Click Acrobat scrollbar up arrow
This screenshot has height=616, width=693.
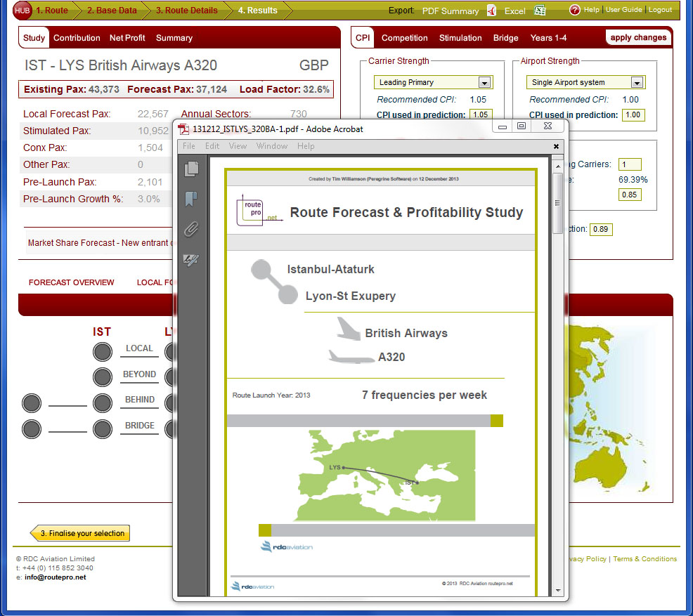pyautogui.click(x=558, y=166)
